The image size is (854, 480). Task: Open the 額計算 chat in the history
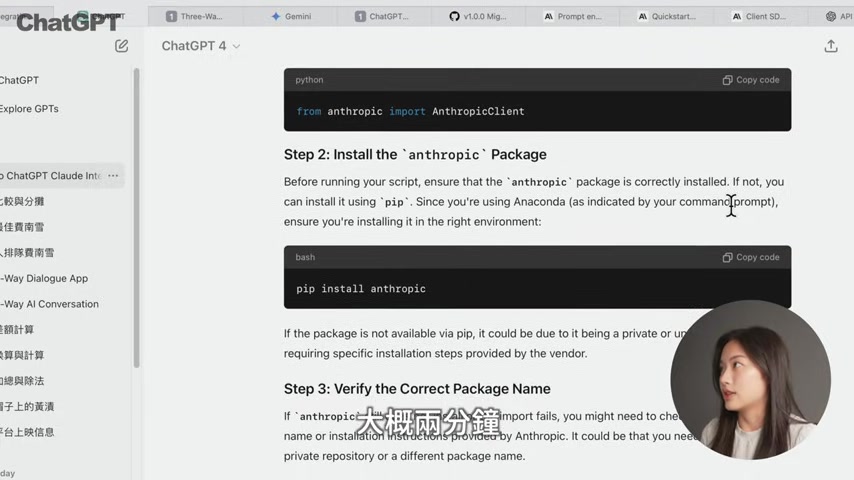click(x=17, y=329)
